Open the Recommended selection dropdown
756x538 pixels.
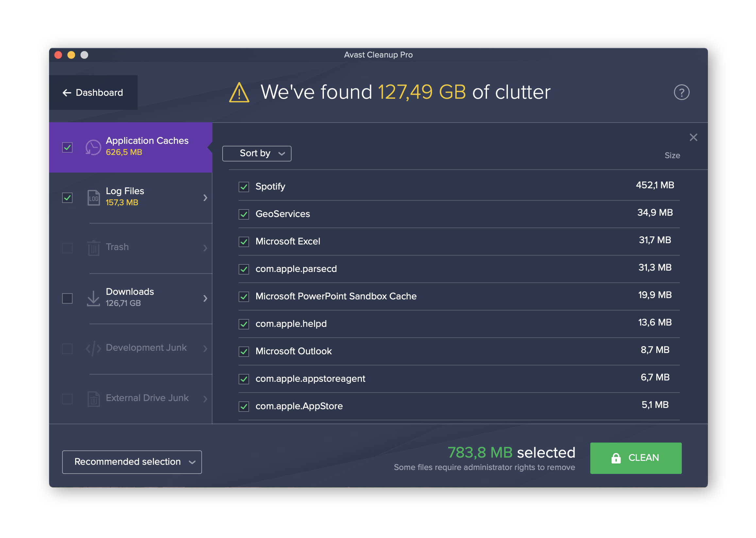132,462
